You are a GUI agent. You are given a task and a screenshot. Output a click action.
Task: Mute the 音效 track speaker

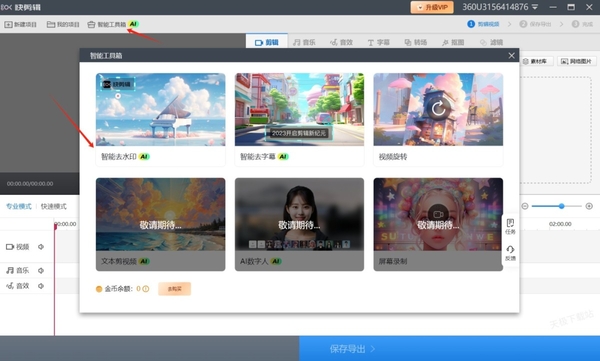[x=41, y=286]
